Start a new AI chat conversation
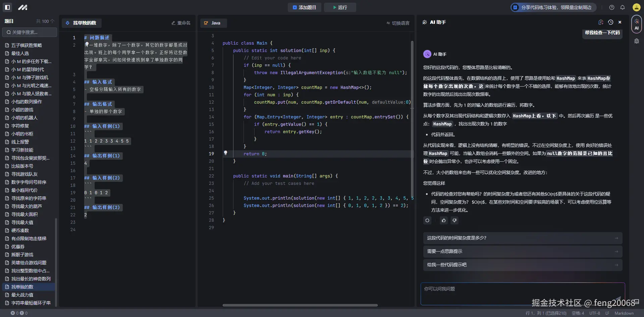Screen dimensions: 644x317 [601, 22]
